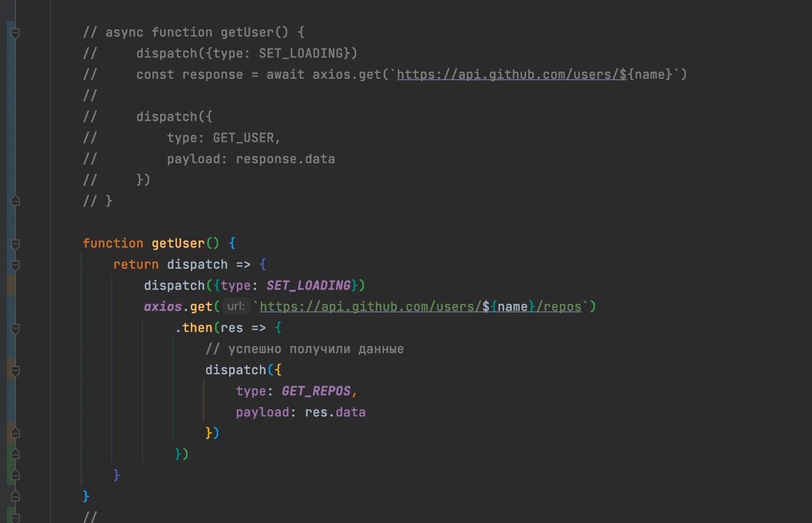Open the api.github.com repos URL link
Image resolution: width=812 pixels, height=523 pixels.
(x=420, y=307)
